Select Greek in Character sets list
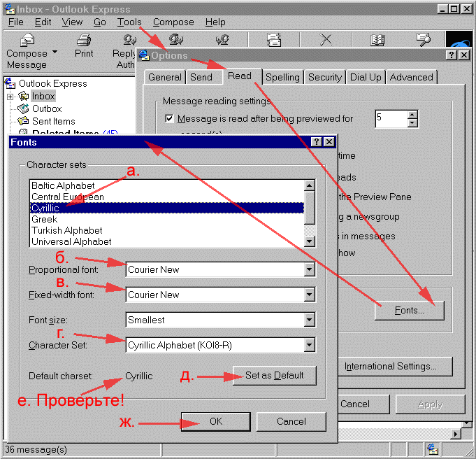476x459 pixels. coord(44,219)
